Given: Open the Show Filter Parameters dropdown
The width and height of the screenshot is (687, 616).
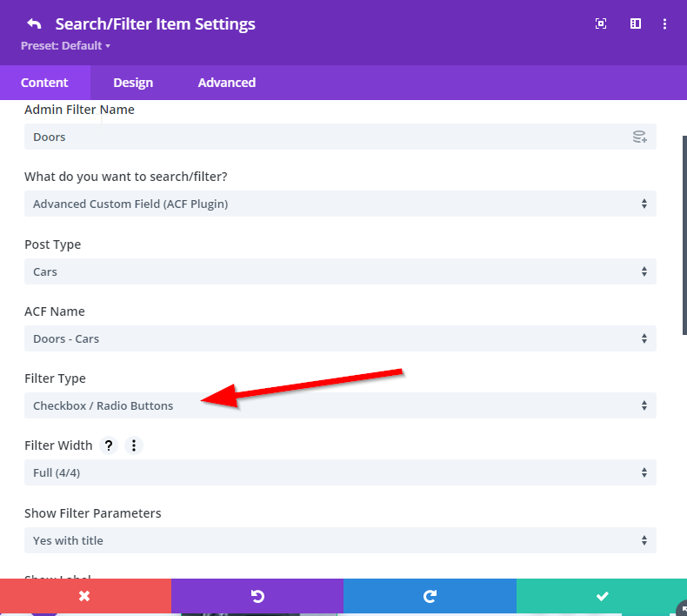Looking at the screenshot, I should (340, 540).
